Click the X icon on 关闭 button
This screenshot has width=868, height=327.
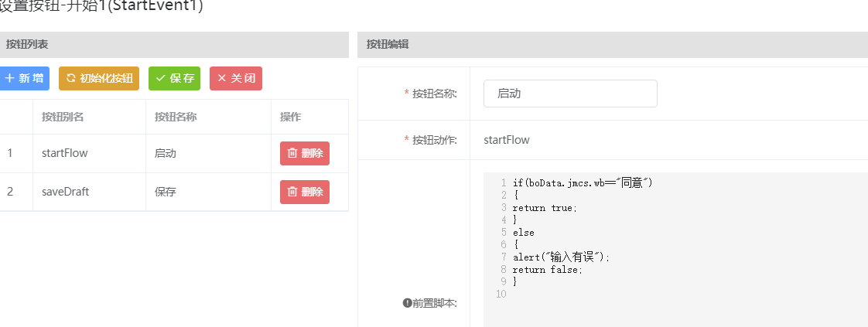[x=221, y=78]
